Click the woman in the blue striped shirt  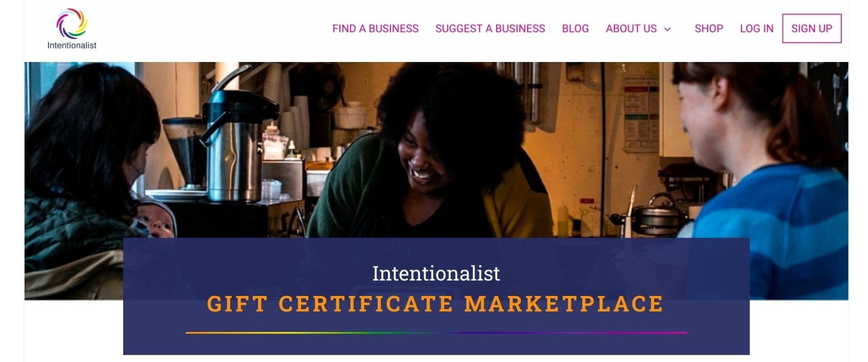[x=764, y=181]
